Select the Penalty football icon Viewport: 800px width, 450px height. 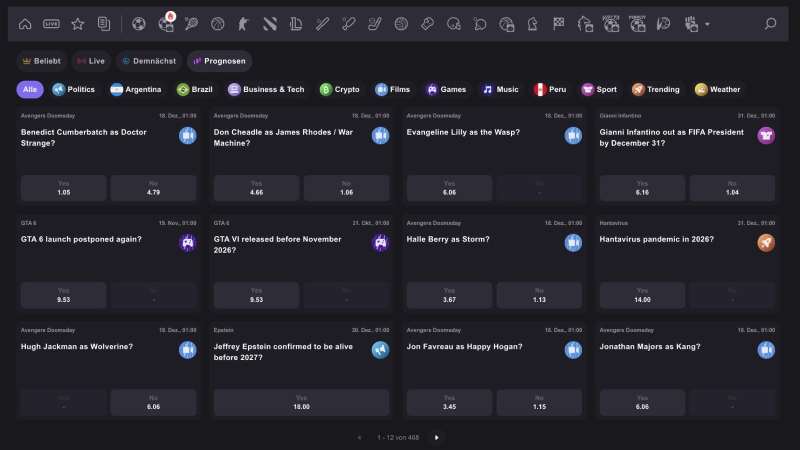(x=637, y=23)
